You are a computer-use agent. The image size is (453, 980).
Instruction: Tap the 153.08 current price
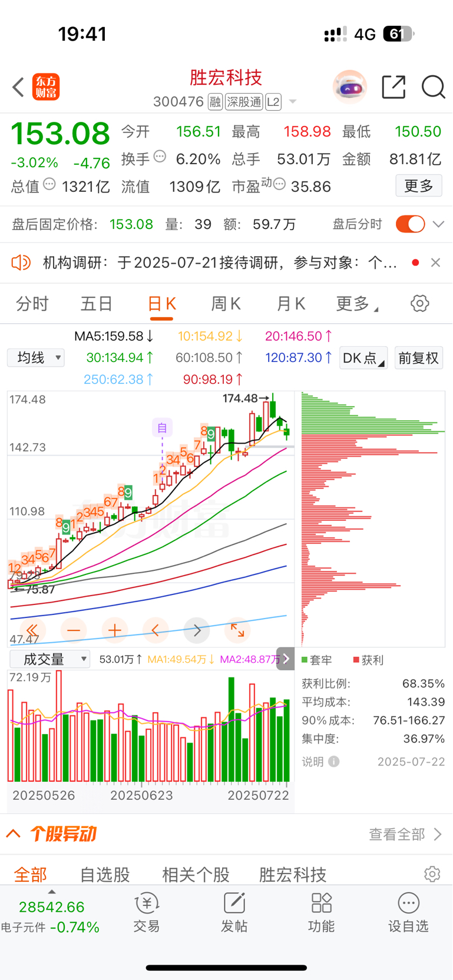(x=60, y=134)
